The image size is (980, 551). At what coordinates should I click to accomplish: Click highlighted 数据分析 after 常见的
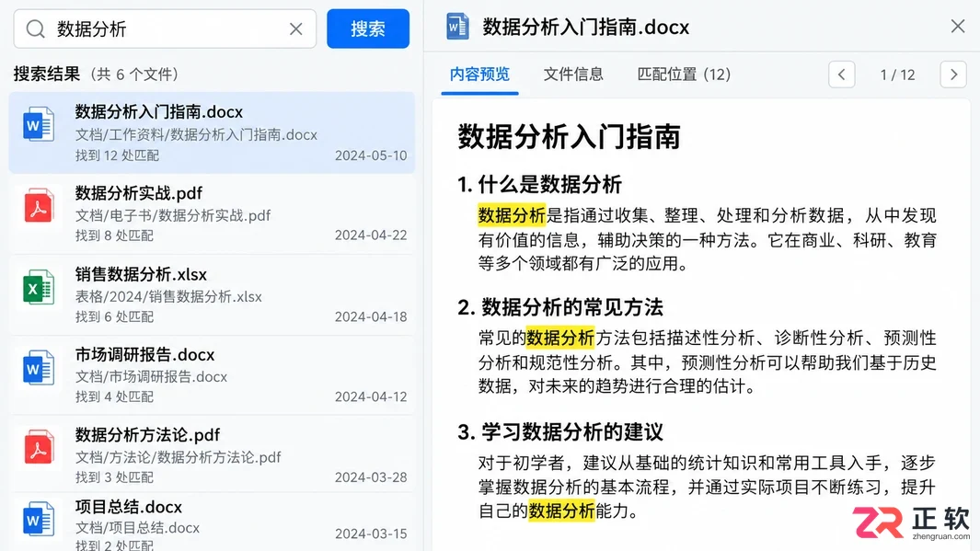(560, 338)
